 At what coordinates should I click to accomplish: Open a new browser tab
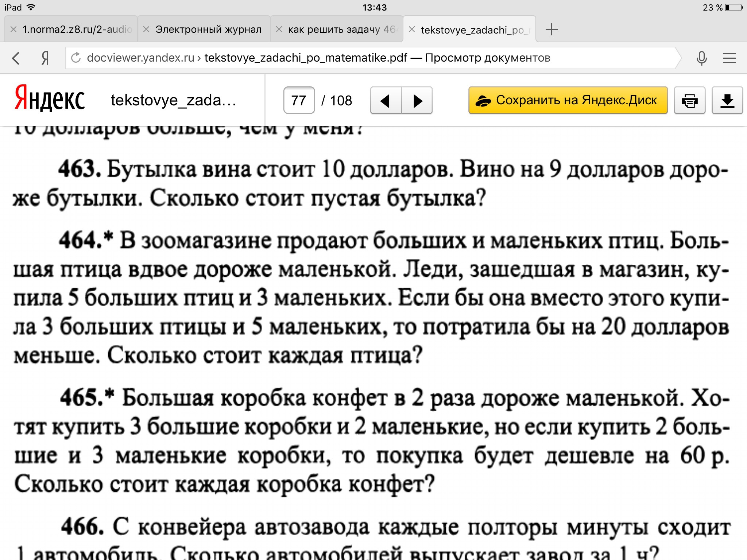[x=551, y=29]
